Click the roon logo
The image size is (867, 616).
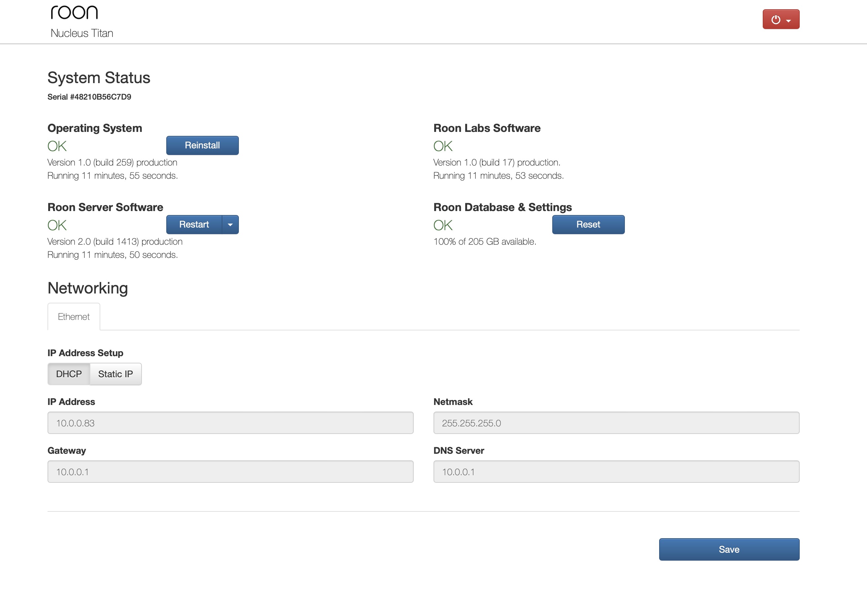pos(74,13)
